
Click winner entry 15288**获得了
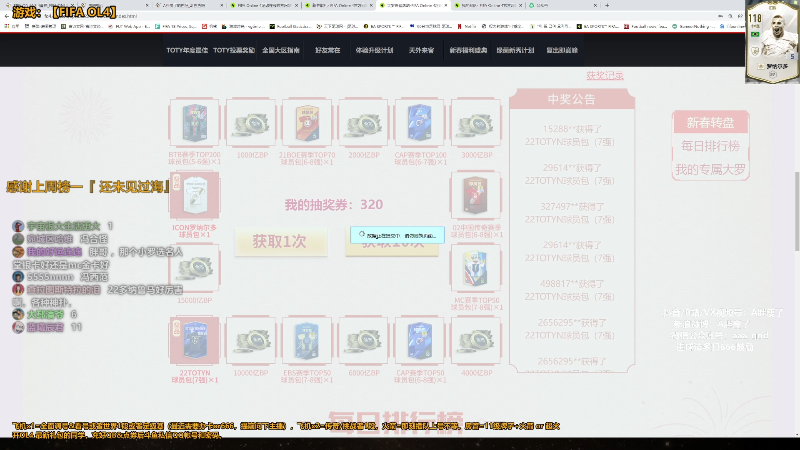tap(571, 129)
